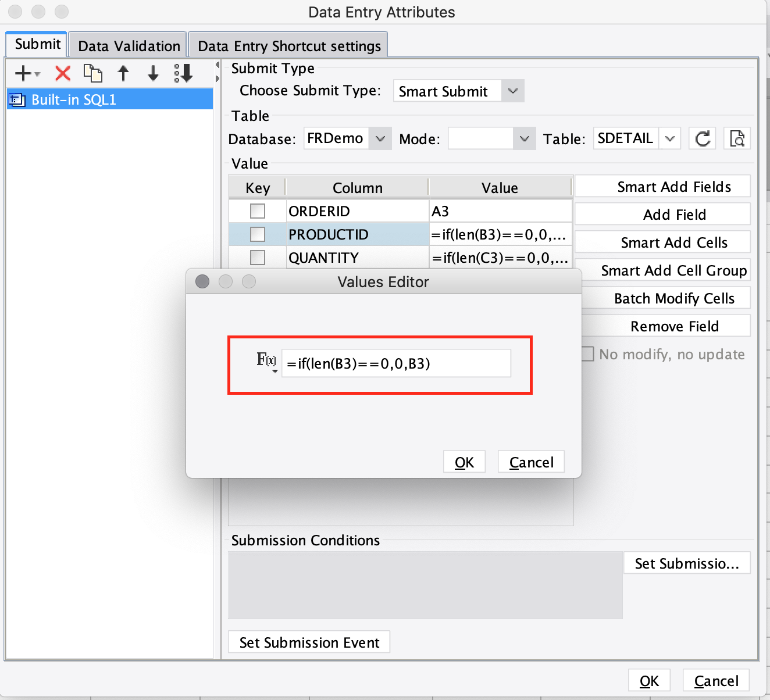
Task: Close the Values Editor window
Action: tap(202, 281)
